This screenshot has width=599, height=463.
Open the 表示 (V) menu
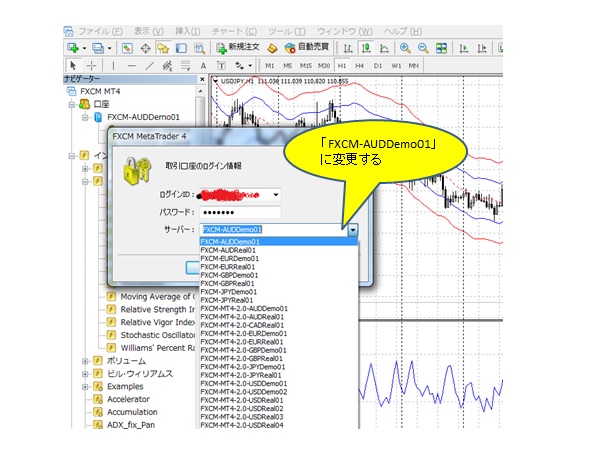click(x=149, y=31)
